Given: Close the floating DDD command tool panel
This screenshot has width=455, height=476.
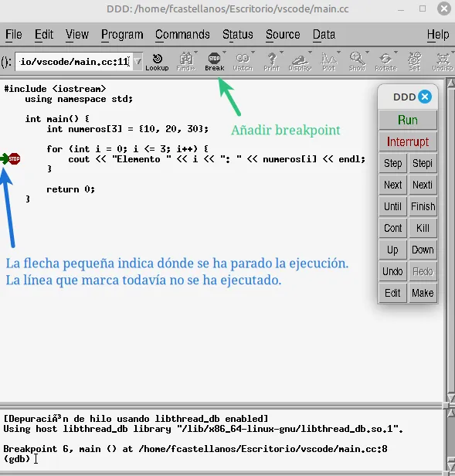Looking at the screenshot, I should tap(425, 97).
